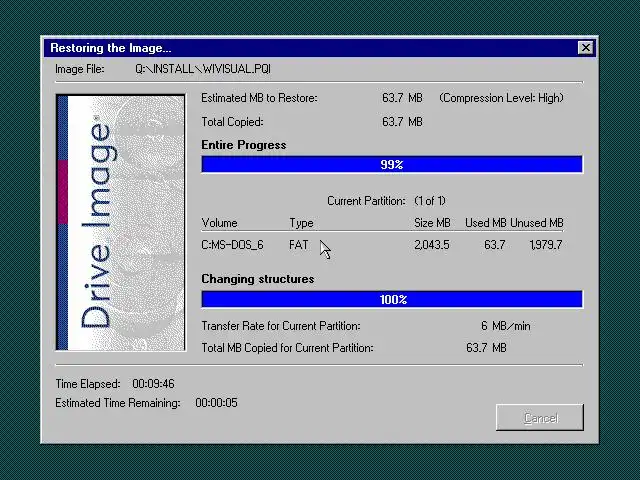
Task: Click the 00:09:46 elapsed time value
Action: [x=153, y=384]
